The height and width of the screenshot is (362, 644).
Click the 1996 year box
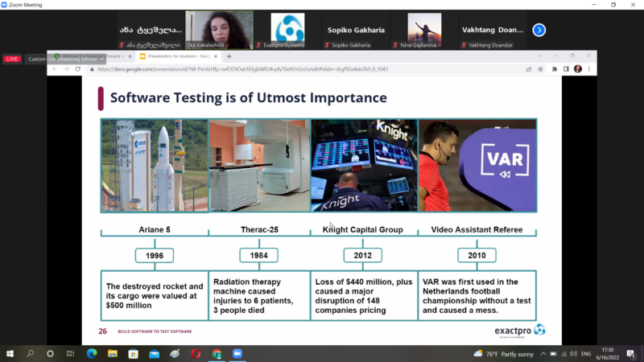155,255
